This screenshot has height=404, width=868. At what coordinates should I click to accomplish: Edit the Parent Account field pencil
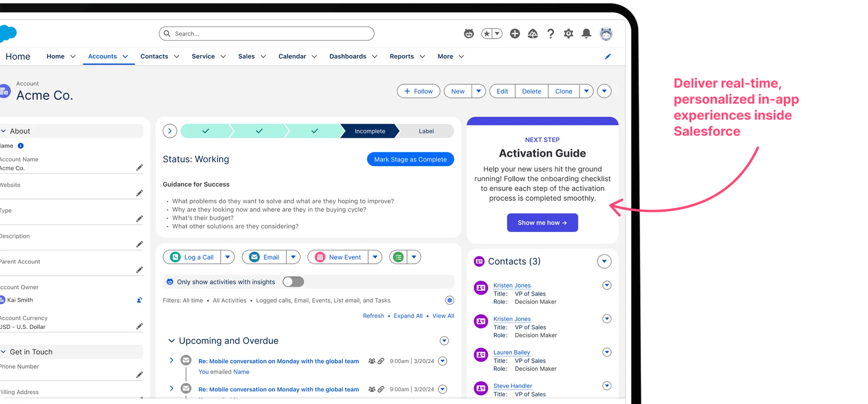[139, 270]
